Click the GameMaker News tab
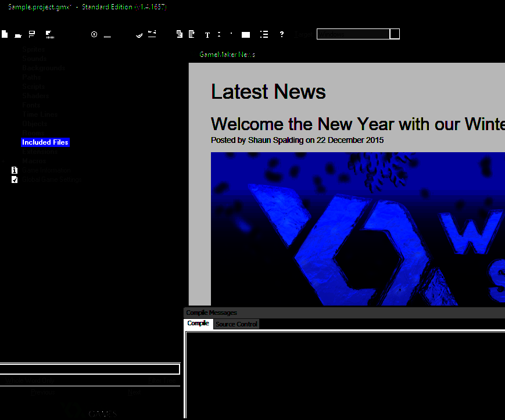The width and height of the screenshot is (505, 420). click(227, 55)
